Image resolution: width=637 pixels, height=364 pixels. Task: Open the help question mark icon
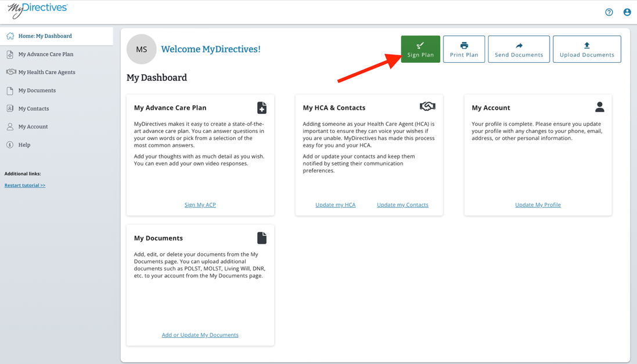tap(609, 12)
